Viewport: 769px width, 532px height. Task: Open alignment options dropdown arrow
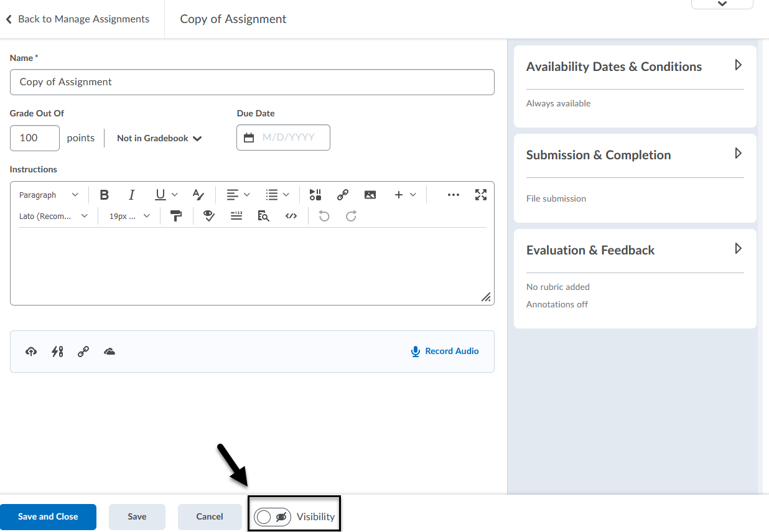(x=247, y=195)
